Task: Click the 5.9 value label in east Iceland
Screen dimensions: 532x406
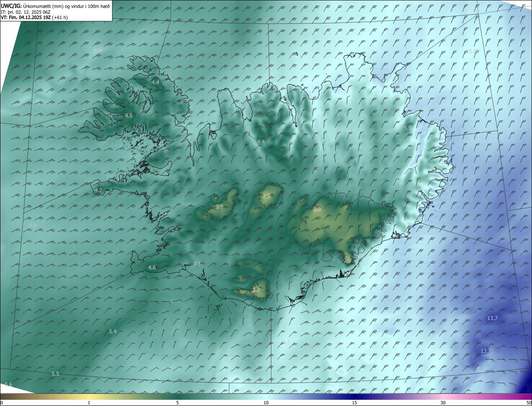Action: click(408, 128)
